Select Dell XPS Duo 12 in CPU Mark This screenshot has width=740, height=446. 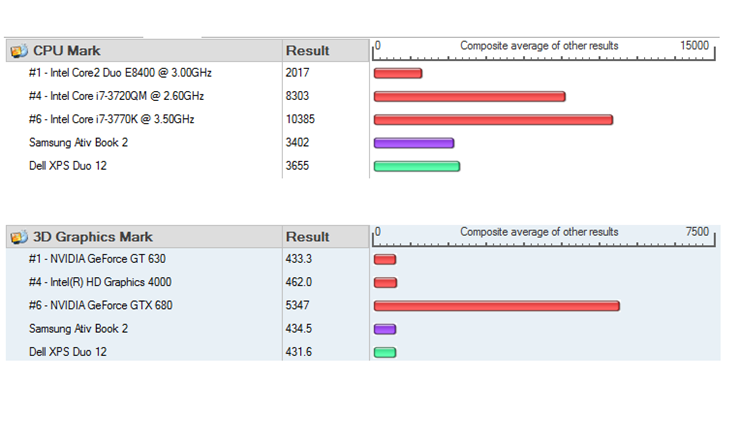coord(68,166)
